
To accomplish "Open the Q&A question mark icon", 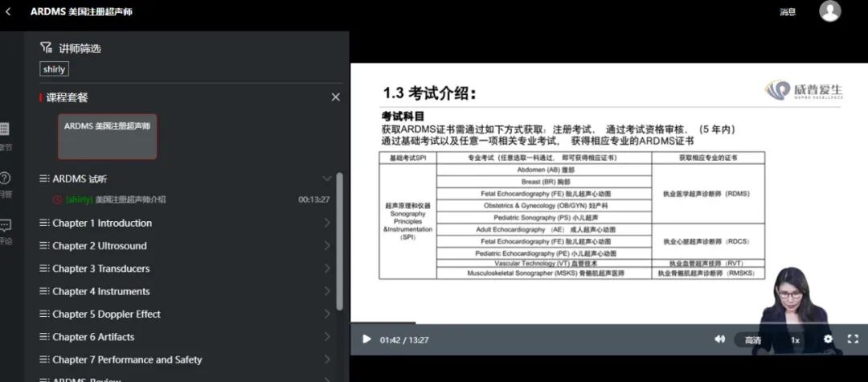I will click(5, 179).
